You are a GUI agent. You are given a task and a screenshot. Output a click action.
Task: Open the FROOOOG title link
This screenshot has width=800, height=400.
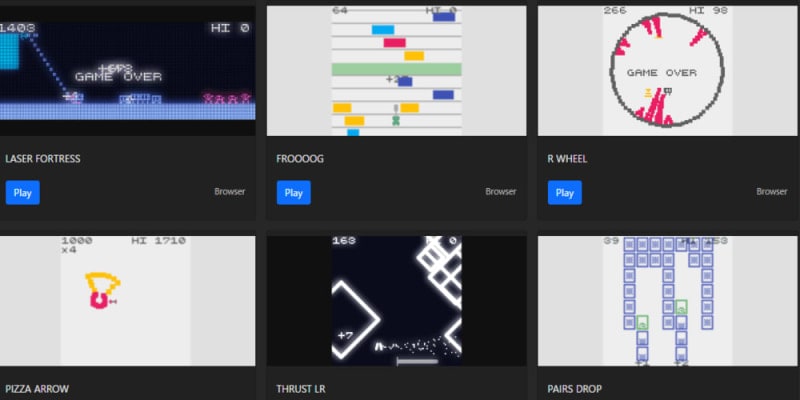pos(300,158)
